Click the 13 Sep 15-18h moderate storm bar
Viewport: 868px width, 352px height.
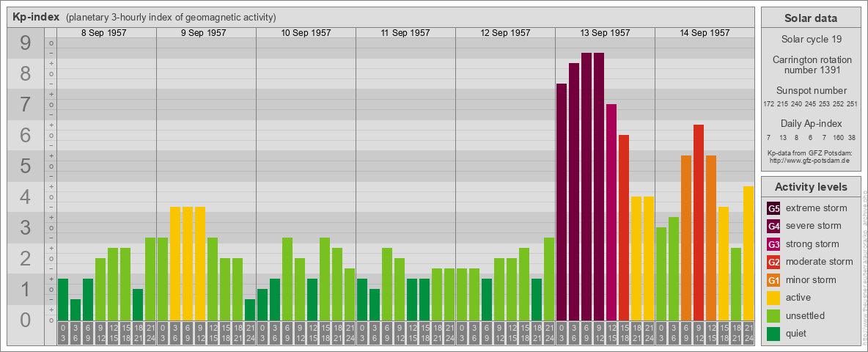tap(624, 227)
